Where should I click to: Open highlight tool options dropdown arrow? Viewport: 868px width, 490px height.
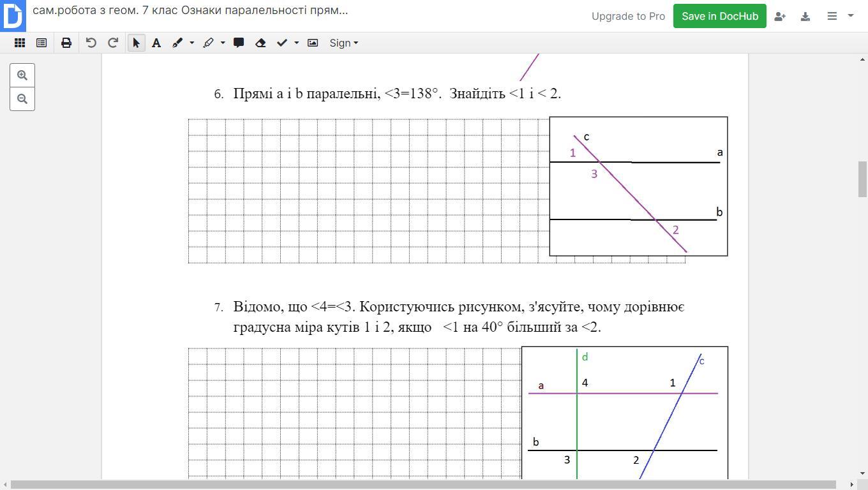point(223,43)
